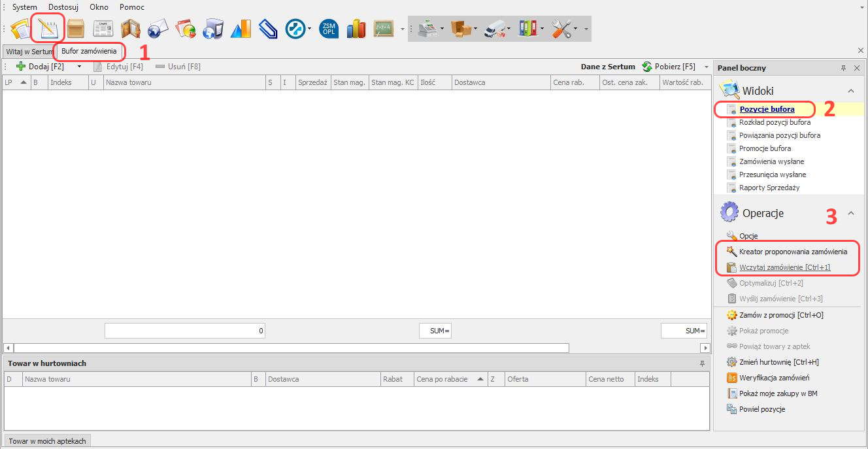This screenshot has height=449, width=868.
Task: Open the cash register toolbar icon
Action: [427, 29]
